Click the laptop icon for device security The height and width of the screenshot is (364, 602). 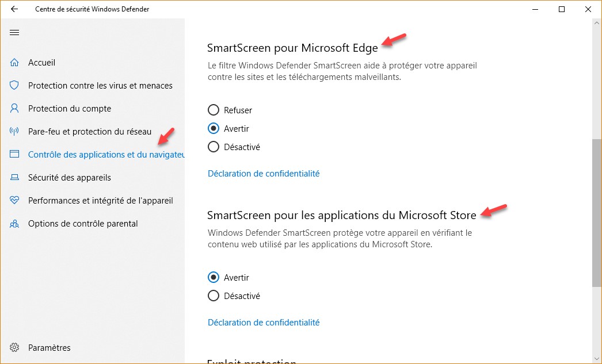click(14, 178)
